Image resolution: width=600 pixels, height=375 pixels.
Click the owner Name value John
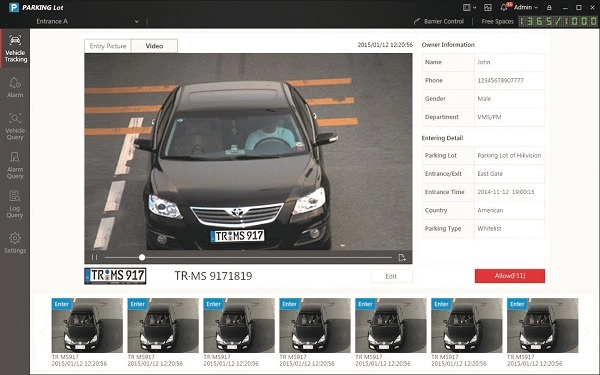(484, 62)
